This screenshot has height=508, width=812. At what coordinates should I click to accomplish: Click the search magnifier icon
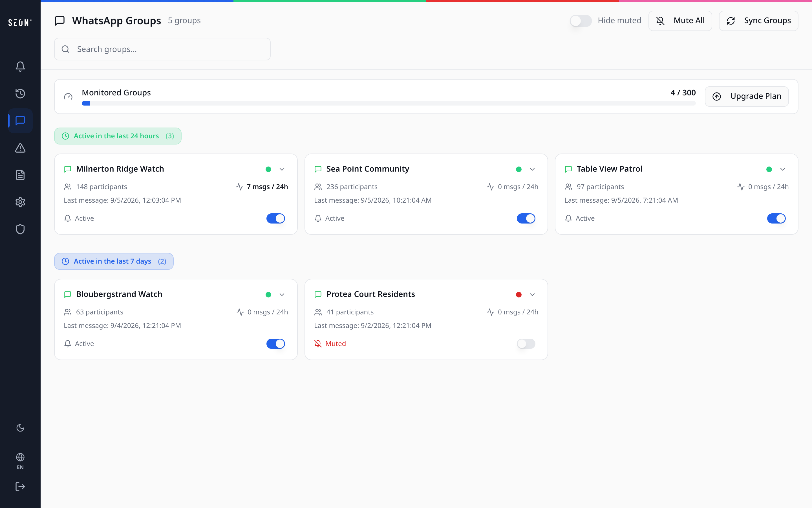pos(65,49)
